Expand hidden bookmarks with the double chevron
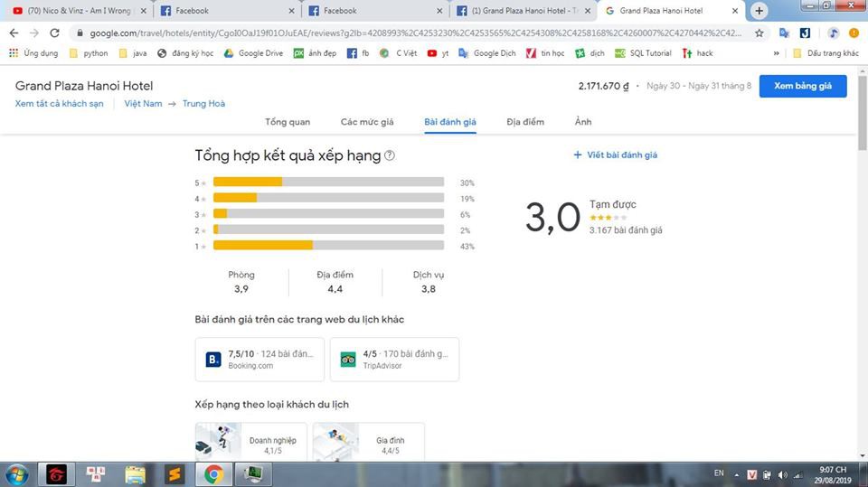Viewport: 868px width, 487px height. (x=776, y=53)
